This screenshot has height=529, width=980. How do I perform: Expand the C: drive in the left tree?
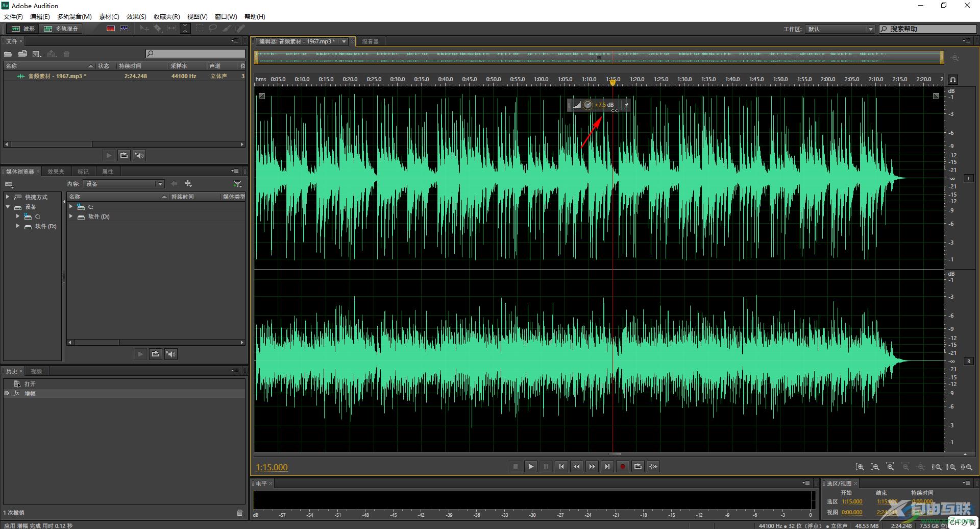click(x=18, y=217)
